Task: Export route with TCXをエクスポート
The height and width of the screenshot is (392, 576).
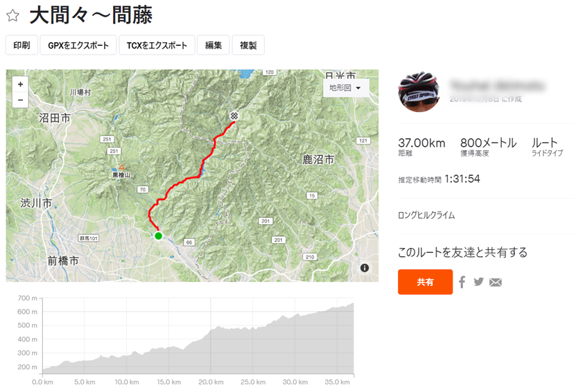Action: pyautogui.click(x=157, y=45)
